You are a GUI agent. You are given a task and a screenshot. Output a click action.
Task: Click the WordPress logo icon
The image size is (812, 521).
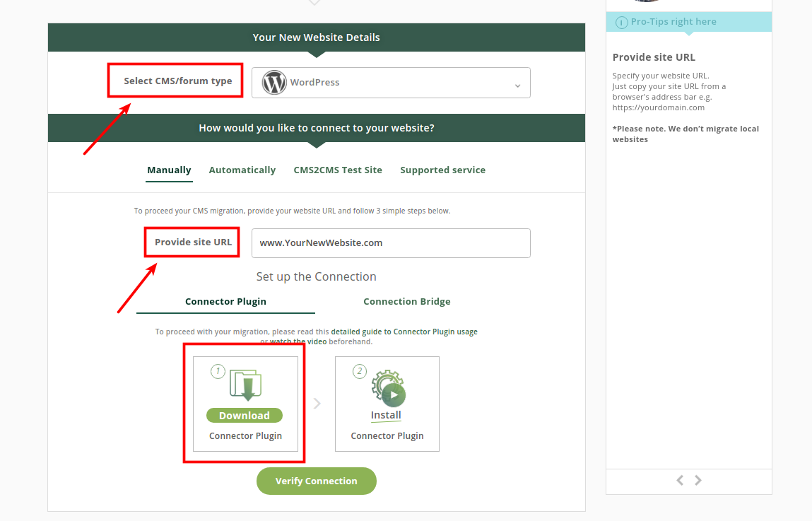pyautogui.click(x=274, y=82)
